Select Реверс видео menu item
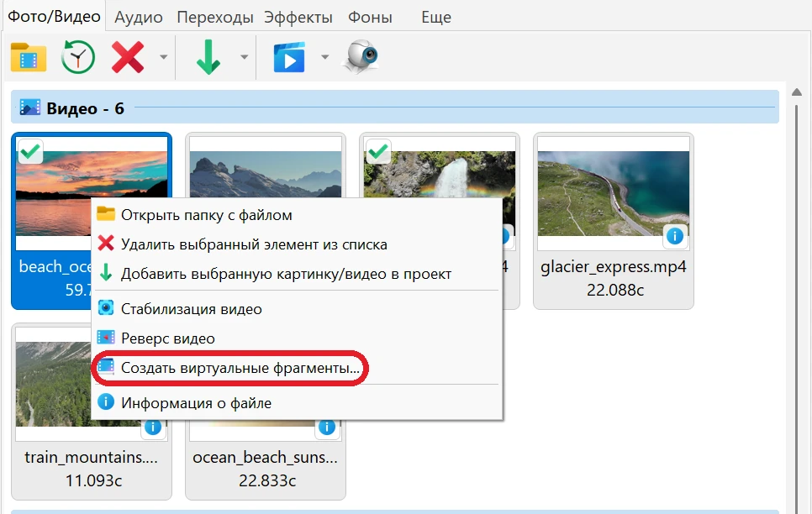The height and width of the screenshot is (514, 812). pos(297,338)
